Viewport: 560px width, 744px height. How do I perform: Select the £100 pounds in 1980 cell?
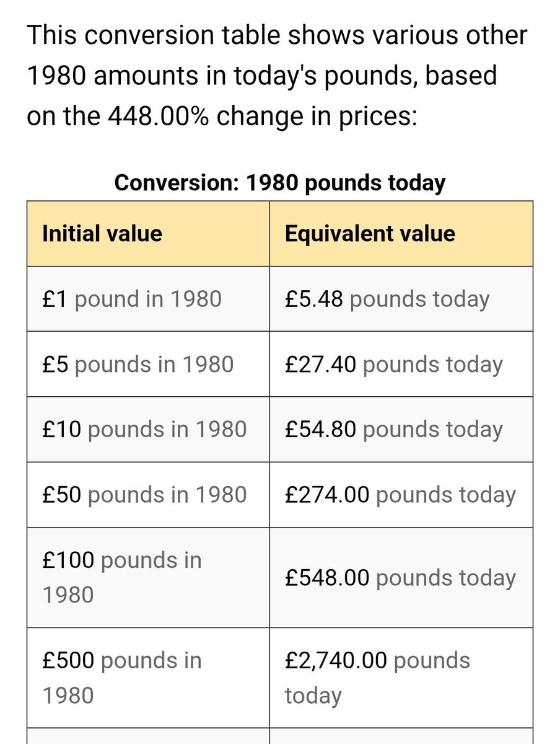tap(148, 577)
